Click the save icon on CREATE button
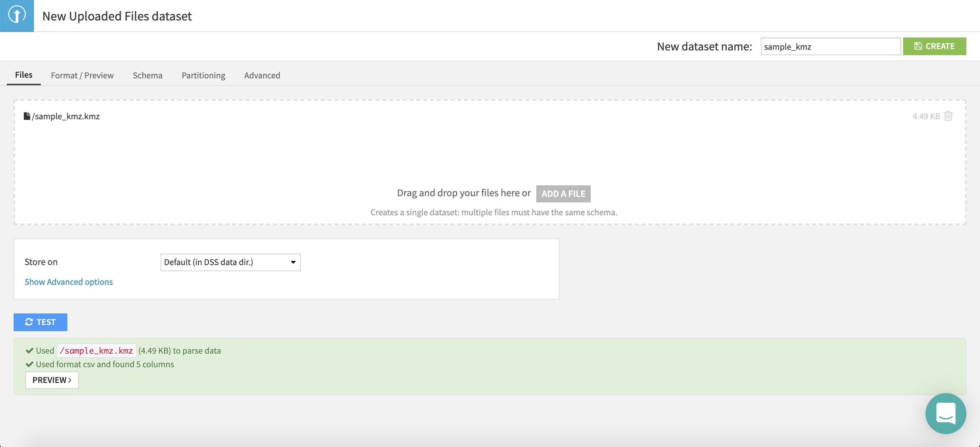This screenshot has width=980, height=447. click(x=918, y=46)
